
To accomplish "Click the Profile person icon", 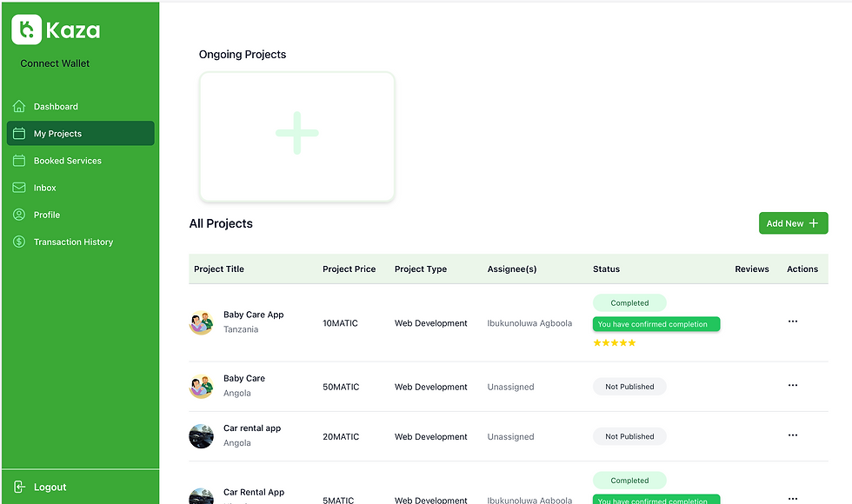I will point(18,215).
